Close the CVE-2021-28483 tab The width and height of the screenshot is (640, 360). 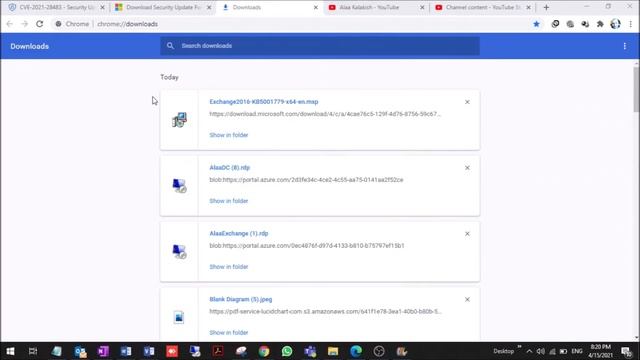coord(102,7)
